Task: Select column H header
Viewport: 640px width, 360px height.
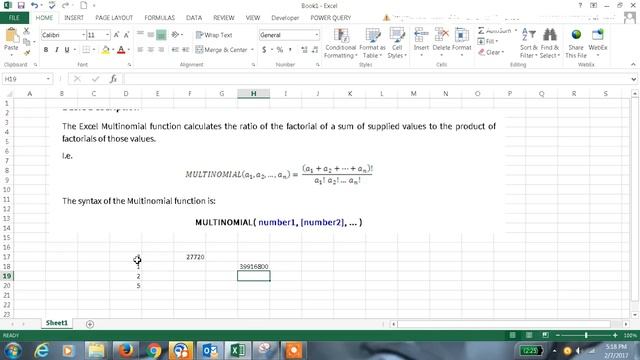Action: [x=253, y=93]
